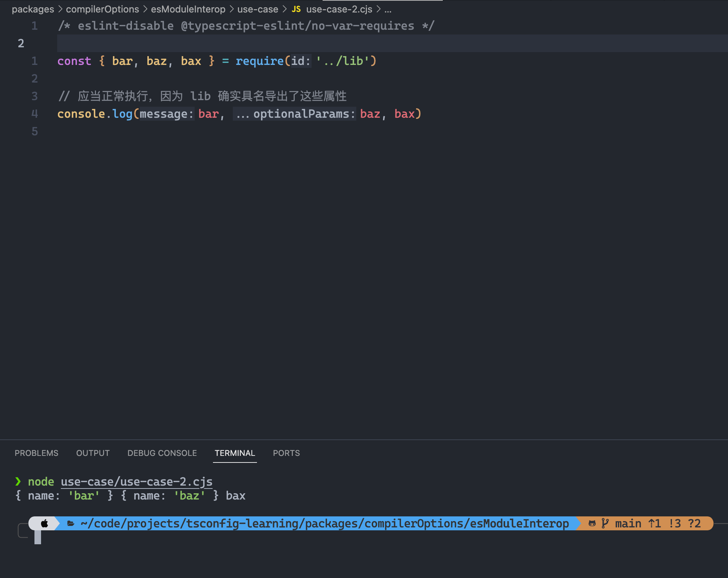Open the PORTS tab
The width and height of the screenshot is (728, 578).
[286, 453]
